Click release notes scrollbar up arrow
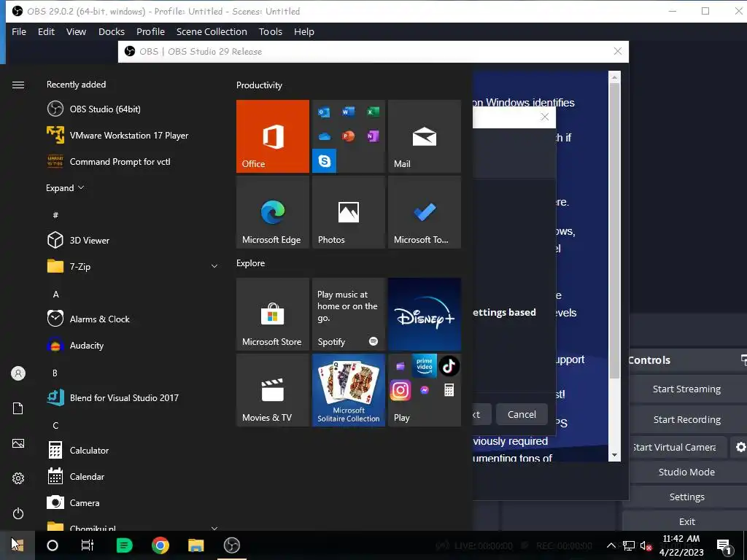The height and width of the screenshot is (560, 747). [x=614, y=77]
